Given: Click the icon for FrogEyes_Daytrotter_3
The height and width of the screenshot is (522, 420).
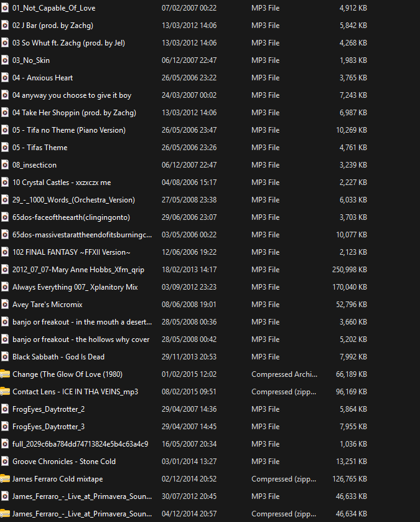Looking at the screenshot, I should click(5, 427).
